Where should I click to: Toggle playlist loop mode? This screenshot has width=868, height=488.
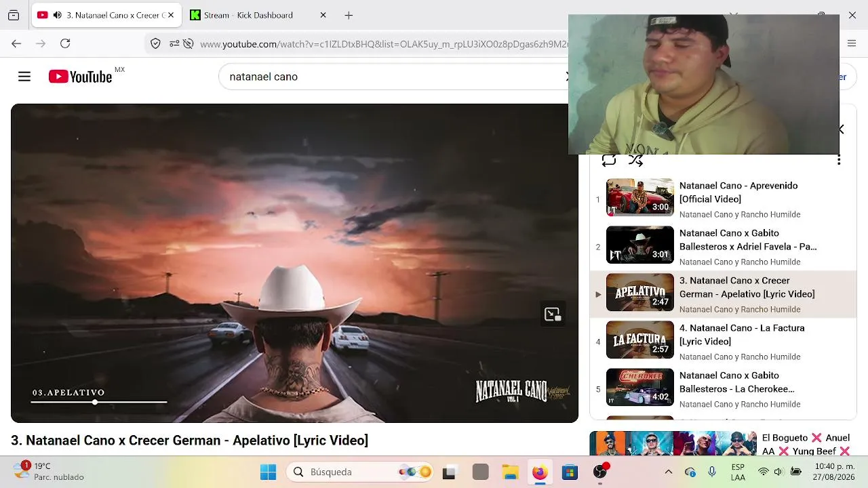609,161
